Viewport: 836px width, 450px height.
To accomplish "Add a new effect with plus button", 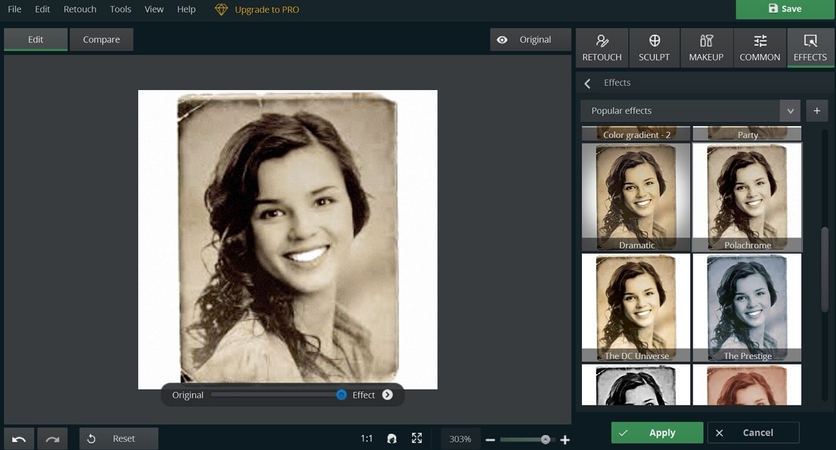I will pyautogui.click(x=817, y=111).
